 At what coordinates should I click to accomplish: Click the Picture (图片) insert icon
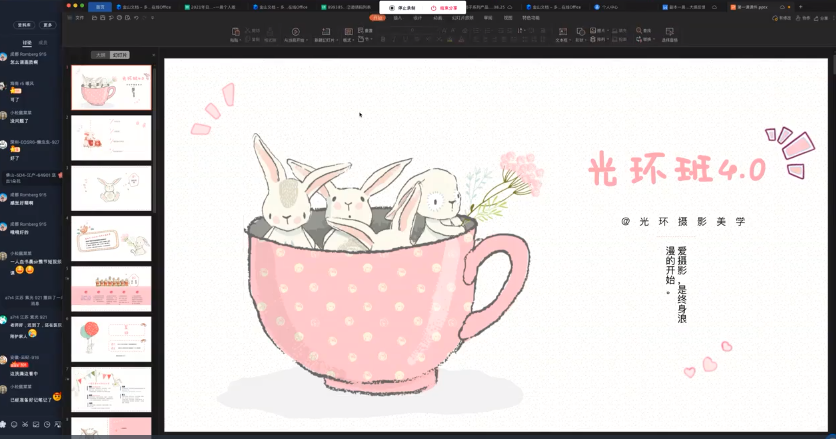pos(593,30)
